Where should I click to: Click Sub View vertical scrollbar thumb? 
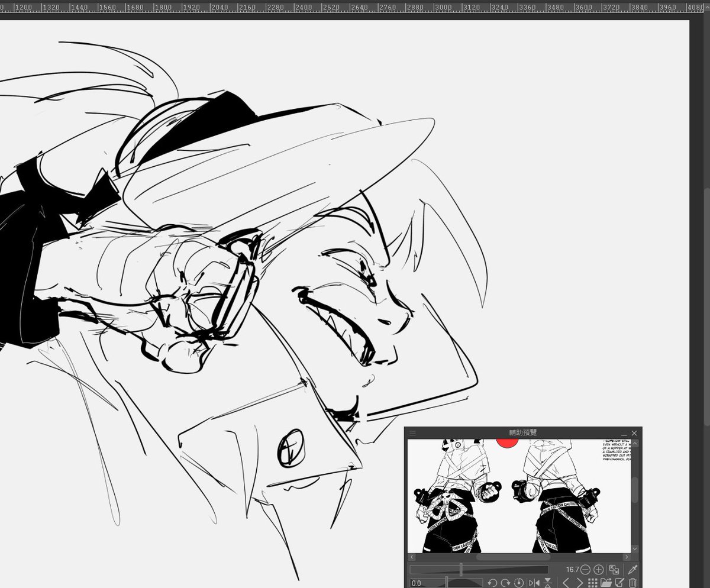point(635,490)
